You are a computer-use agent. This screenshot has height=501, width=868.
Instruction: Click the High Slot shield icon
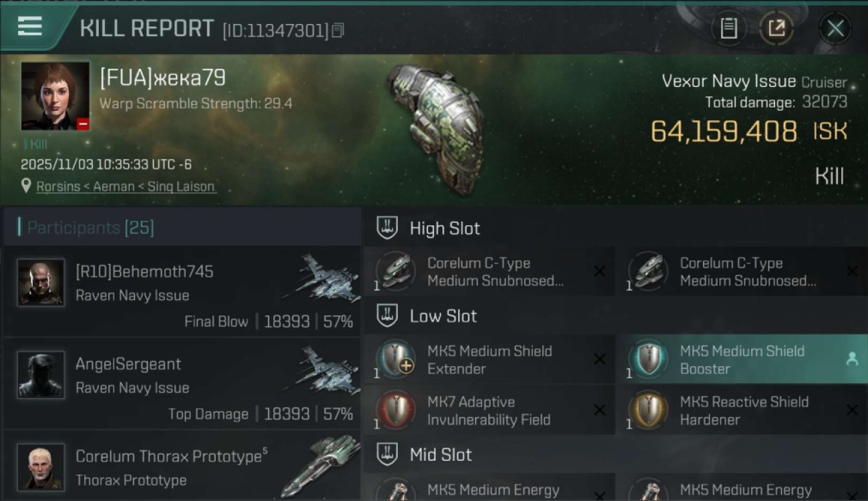click(387, 228)
